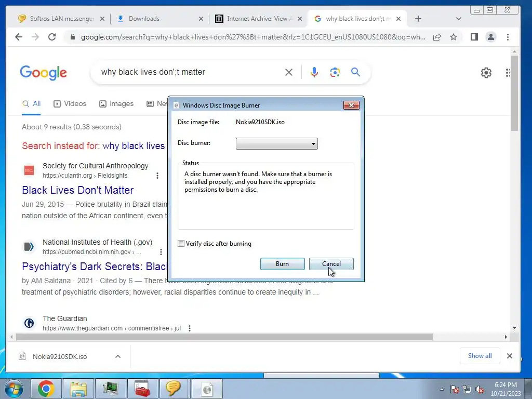Expand the Chrome tab search chevron

459,19
